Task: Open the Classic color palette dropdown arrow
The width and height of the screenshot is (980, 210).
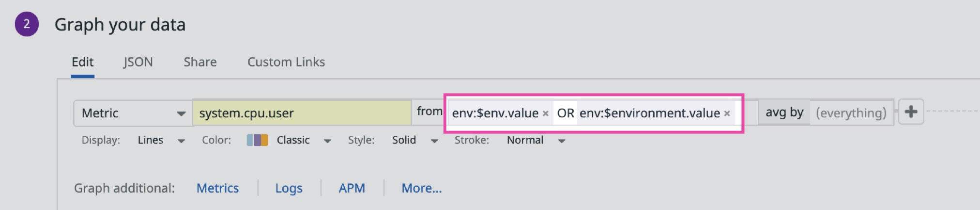Action: [x=327, y=141]
